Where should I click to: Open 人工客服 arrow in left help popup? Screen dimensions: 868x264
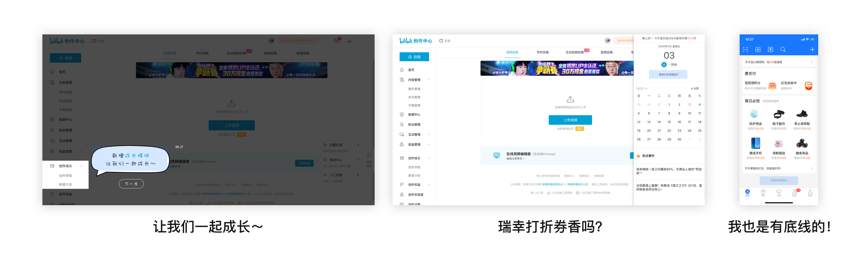coord(358,174)
